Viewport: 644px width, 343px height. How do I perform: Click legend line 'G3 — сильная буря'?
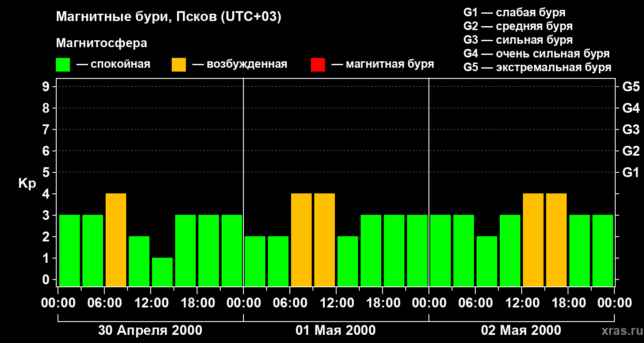(x=518, y=40)
